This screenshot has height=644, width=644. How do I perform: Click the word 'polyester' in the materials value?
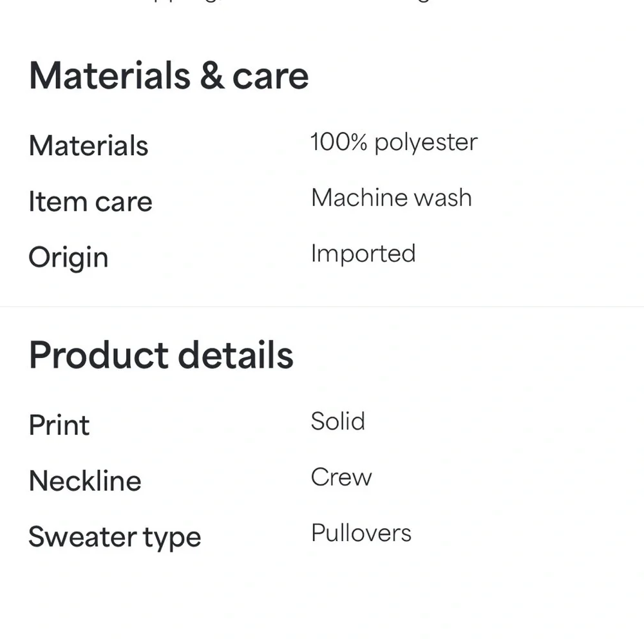coord(426,143)
